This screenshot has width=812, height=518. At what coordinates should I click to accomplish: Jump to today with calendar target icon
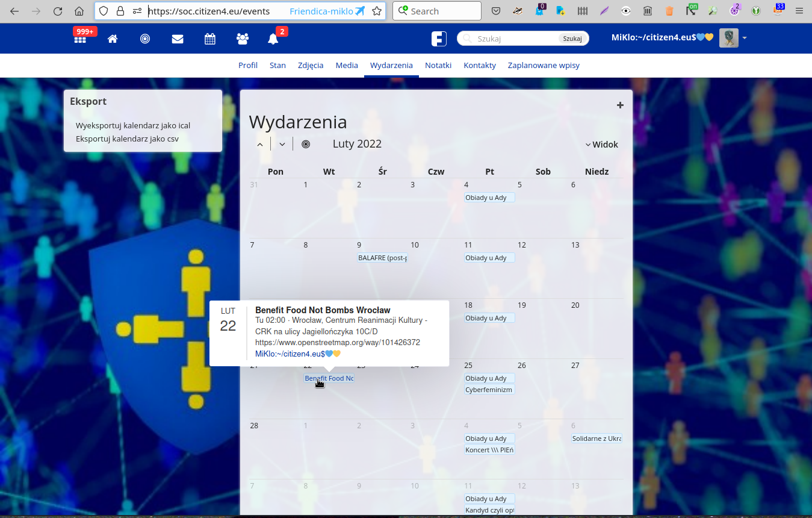[x=306, y=144]
